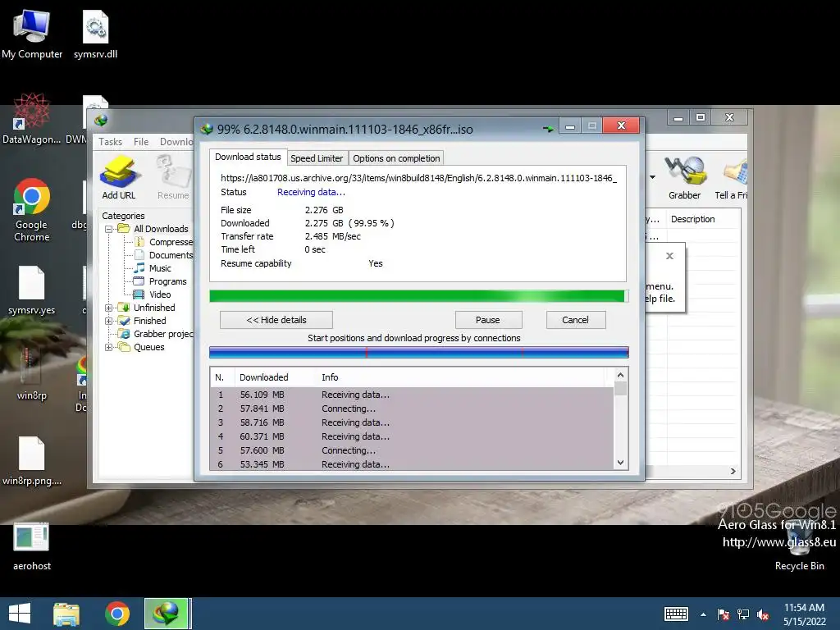840x630 pixels.
Task: Expand the Unfinished category node
Action: [109, 308]
